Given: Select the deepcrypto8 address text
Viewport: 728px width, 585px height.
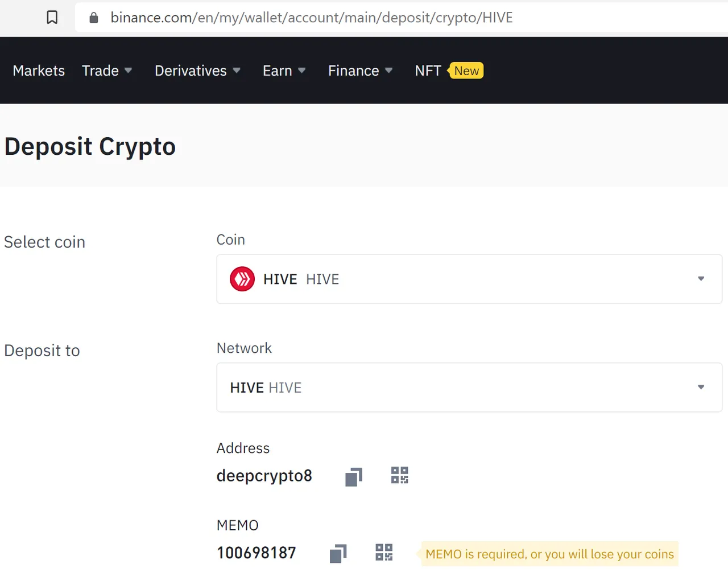Looking at the screenshot, I should pos(264,476).
